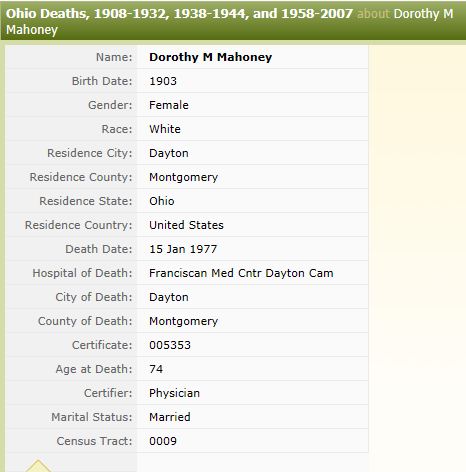This screenshot has height=472, width=466.
Task: Select the Residence County value Montgomery
Action: click(183, 177)
